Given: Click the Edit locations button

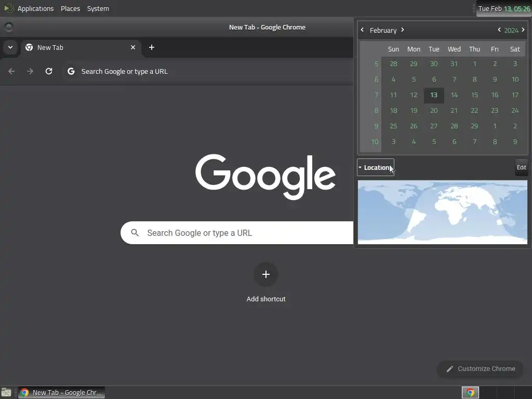Looking at the screenshot, I should [522, 167].
